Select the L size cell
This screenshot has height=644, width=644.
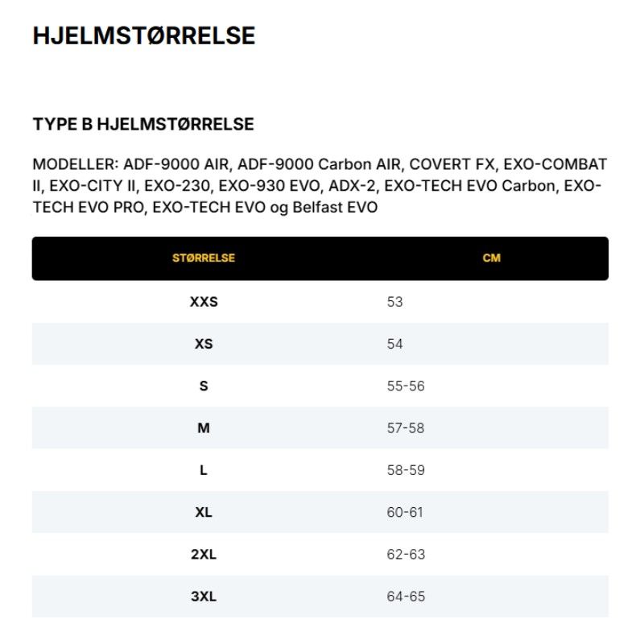point(204,470)
